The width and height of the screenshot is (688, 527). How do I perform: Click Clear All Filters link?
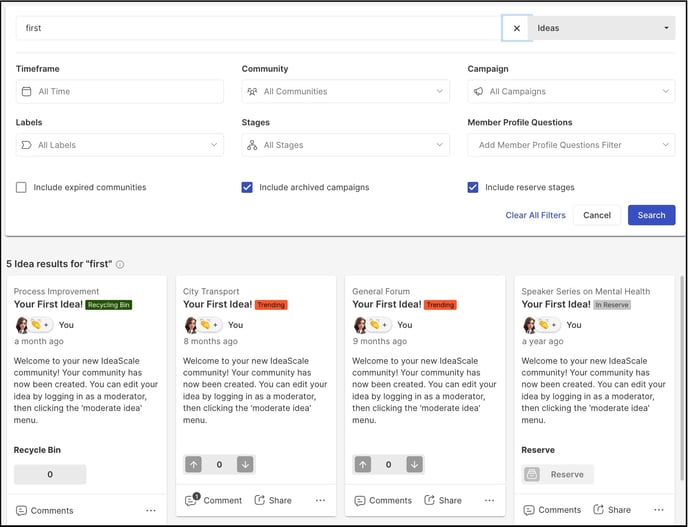tap(535, 215)
